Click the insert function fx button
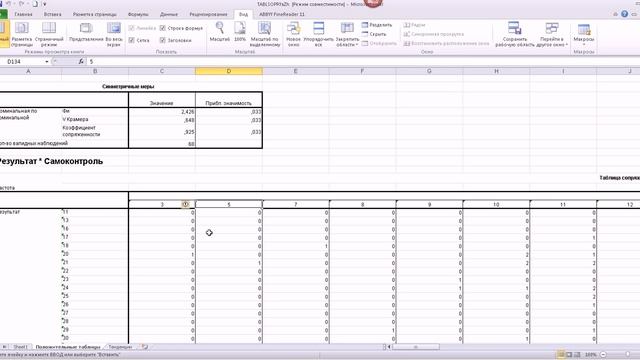The width and height of the screenshot is (640, 360). click(x=81, y=61)
